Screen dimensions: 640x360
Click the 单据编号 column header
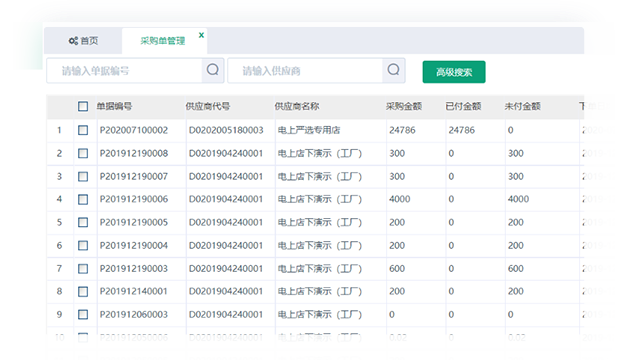pyautogui.click(x=114, y=107)
